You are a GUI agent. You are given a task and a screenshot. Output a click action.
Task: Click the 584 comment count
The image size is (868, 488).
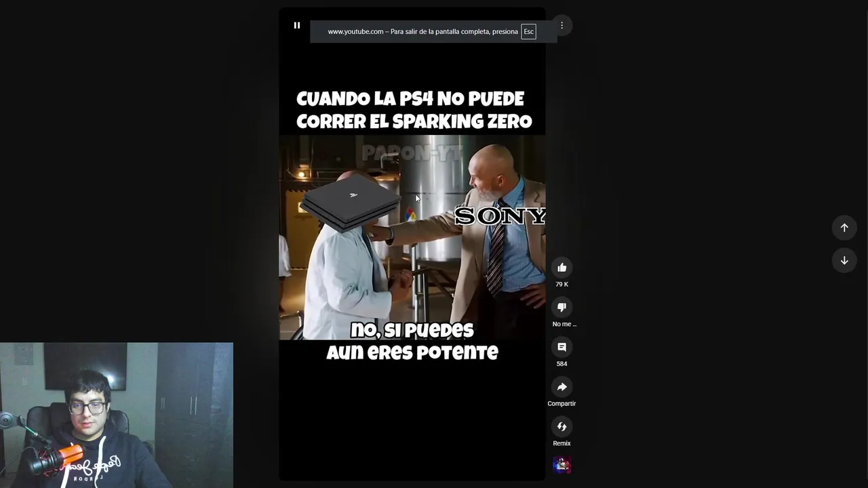[561, 364]
